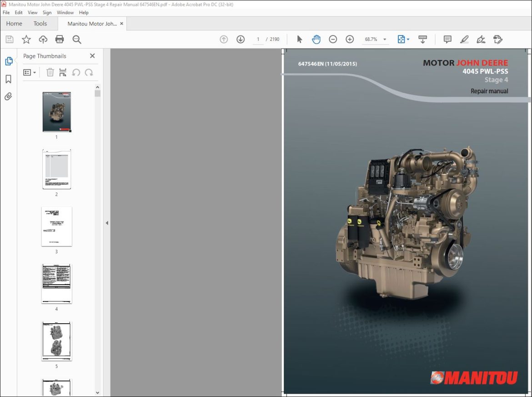The image size is (532, 397).
Task: Click the '4045 PWL-PSS' model text
Action: tap(485, 71)
